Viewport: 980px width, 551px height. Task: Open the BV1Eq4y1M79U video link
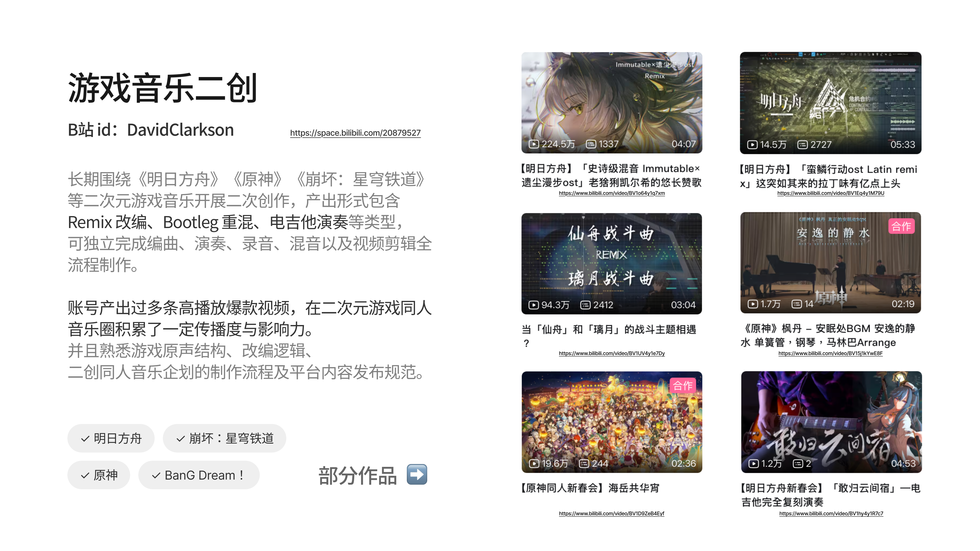(831, 193)
